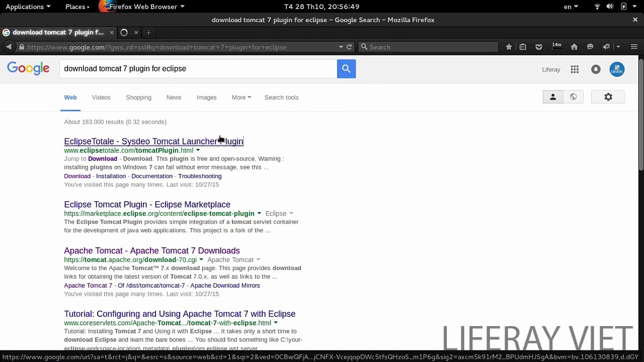Reload the current page
644x362 pixels.
coord(349,47)
